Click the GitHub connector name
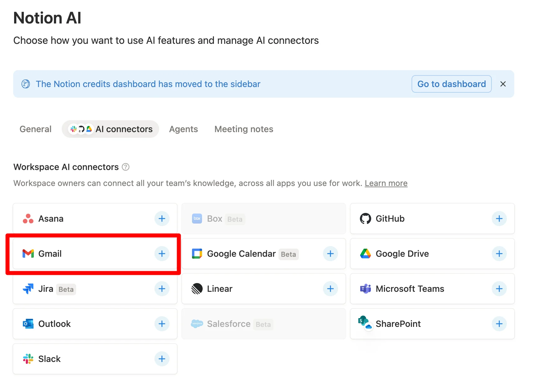This screenshot has height=392, width=535. point(390,219)
